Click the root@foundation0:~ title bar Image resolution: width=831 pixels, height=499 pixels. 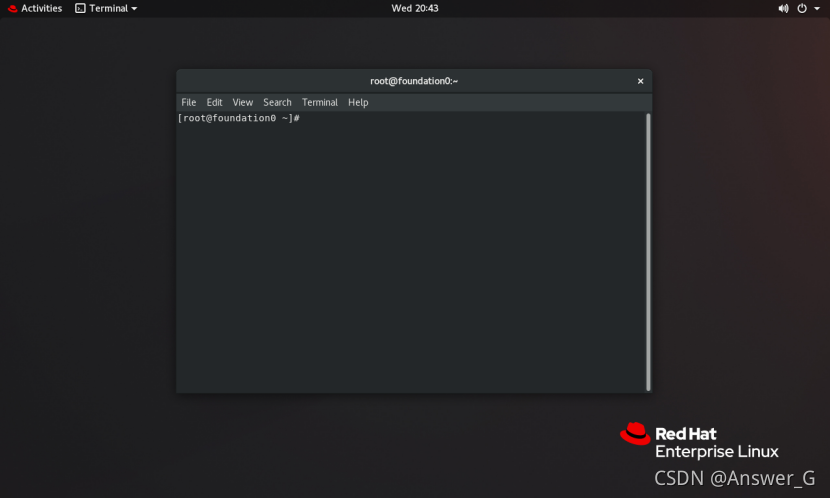414,81
